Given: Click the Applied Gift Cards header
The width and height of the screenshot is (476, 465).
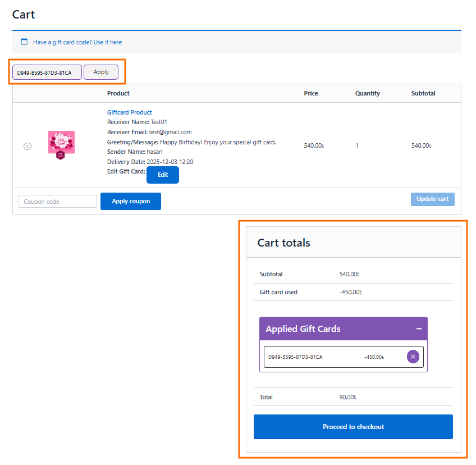Looking at the screenshot, I should tap(303, 329).
